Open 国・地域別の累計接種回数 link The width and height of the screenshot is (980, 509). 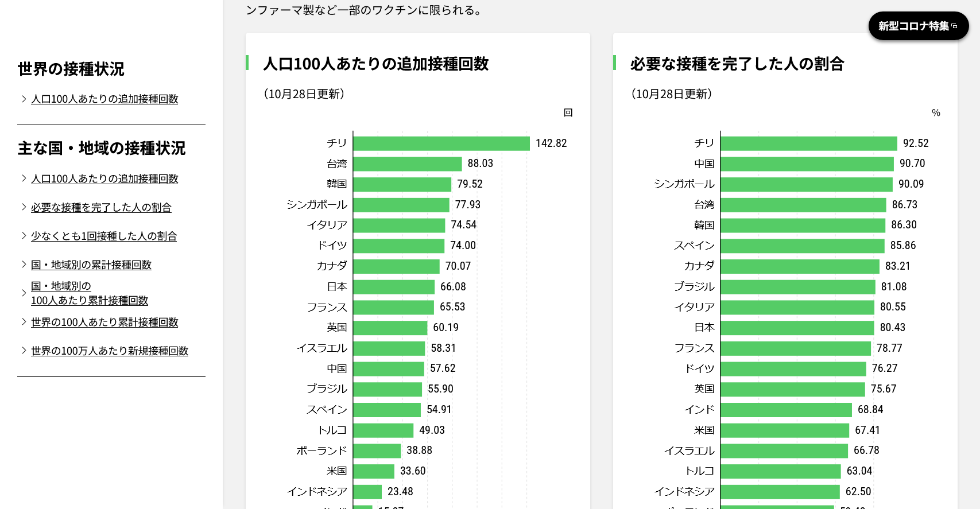click(91, 265)
